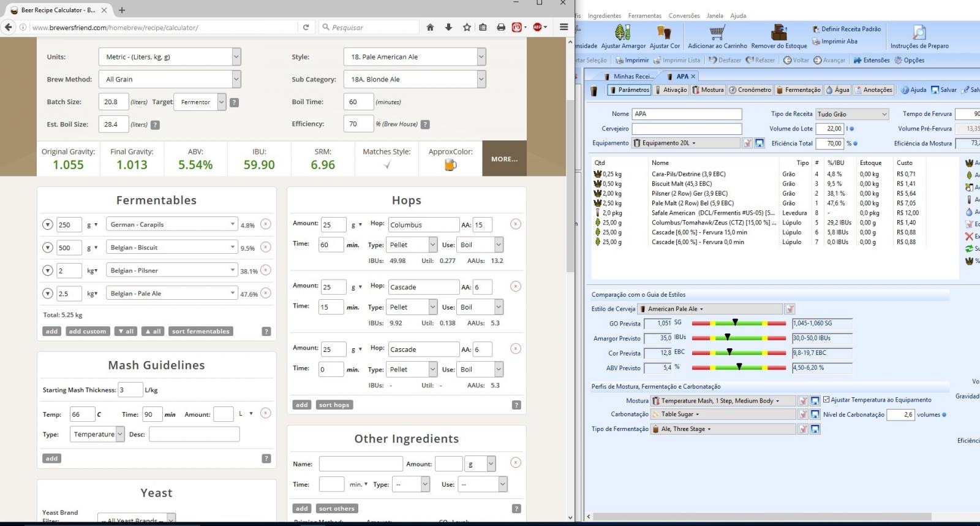Click Volume do Lote field in BeerSmith
The height and width of the screenshot is (526, 980).
(x=829, y=129)
